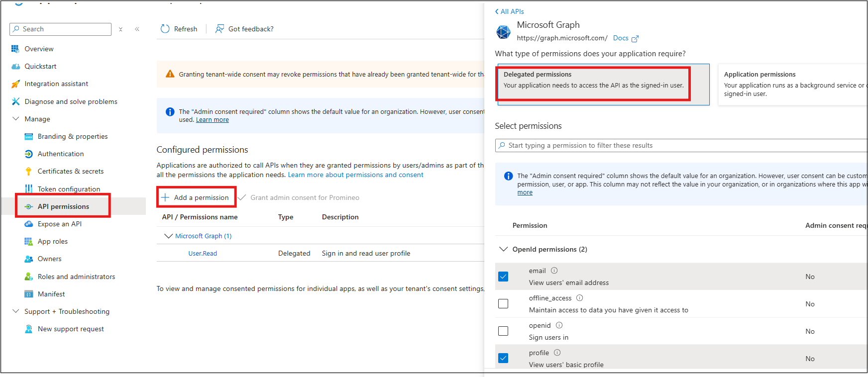Click the Description column header
868x377 pixels.
340,217
